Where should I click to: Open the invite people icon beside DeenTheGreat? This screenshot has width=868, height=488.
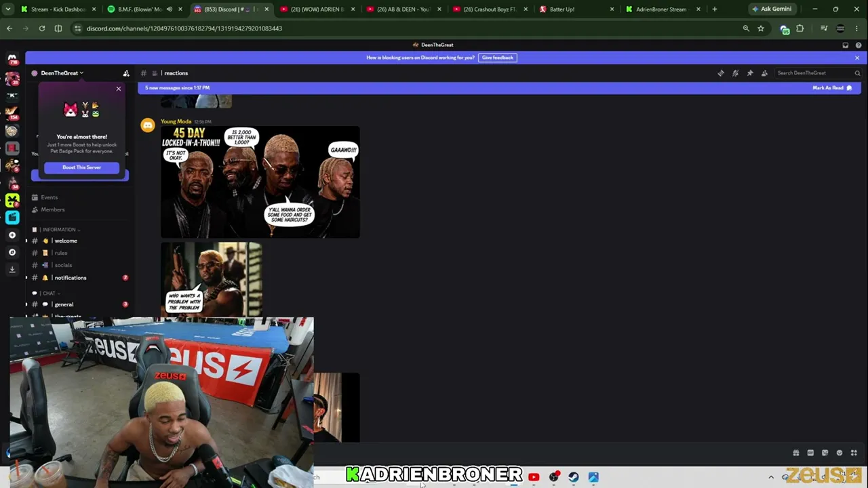[125, 73]
